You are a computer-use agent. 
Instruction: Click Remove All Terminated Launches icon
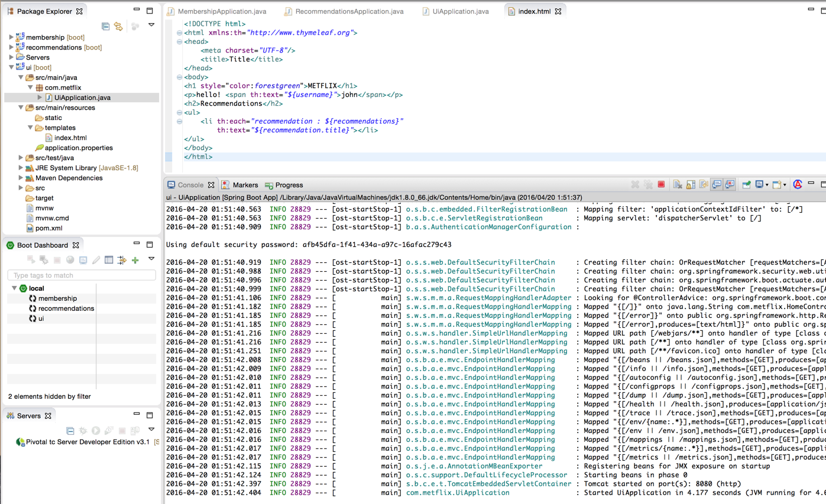648,184
